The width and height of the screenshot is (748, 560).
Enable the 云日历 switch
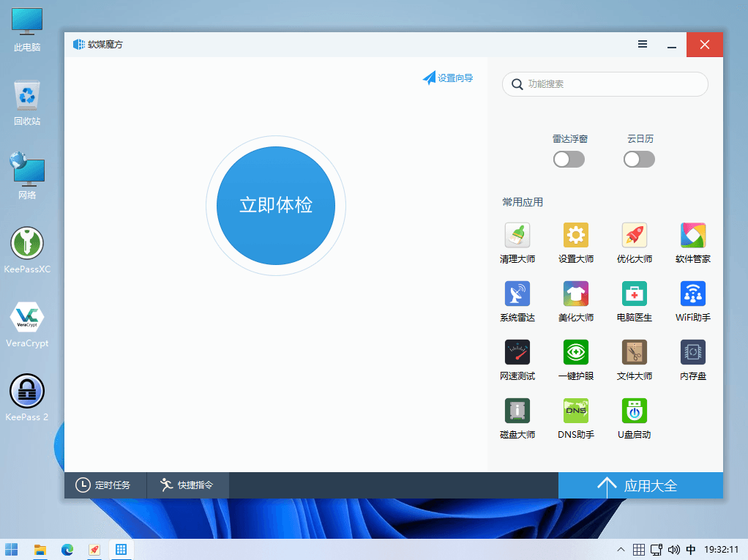tap(639, 160)
